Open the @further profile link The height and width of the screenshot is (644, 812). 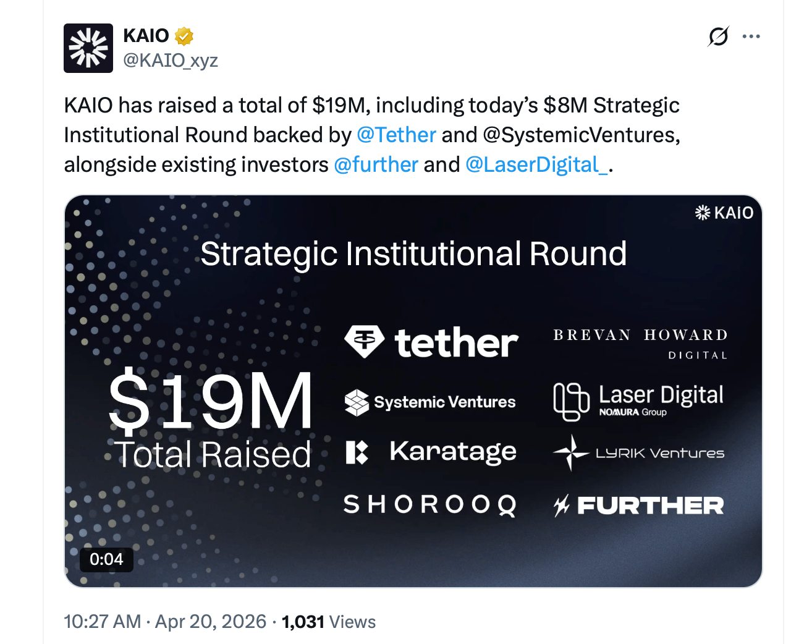[376, 164]
